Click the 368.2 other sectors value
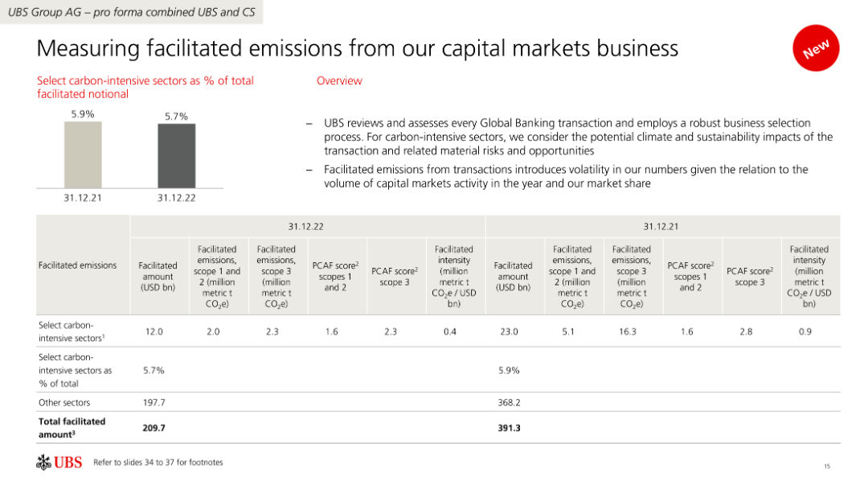Image resolution: width=868 pixels, height=489 pixels. (x=510, y=403)
